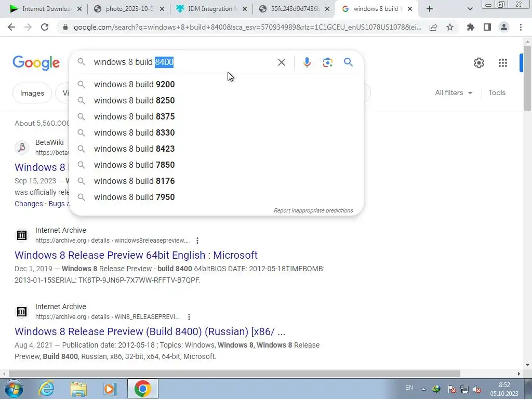Open the Google apps grid

[503, 63]
